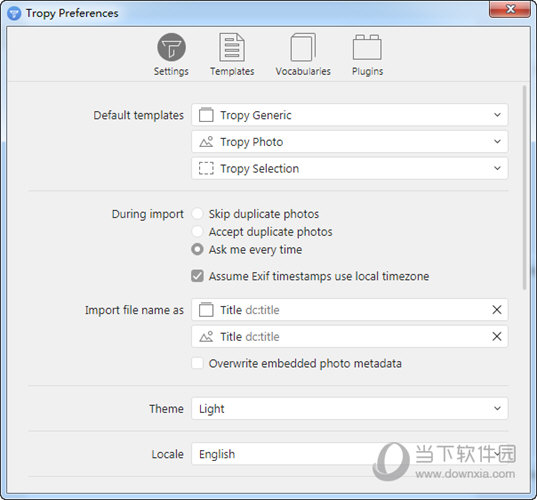Click the vertical scrollbar of preferences
The width and height of the screenshot is (537, 500).
[x=525, y=188]
